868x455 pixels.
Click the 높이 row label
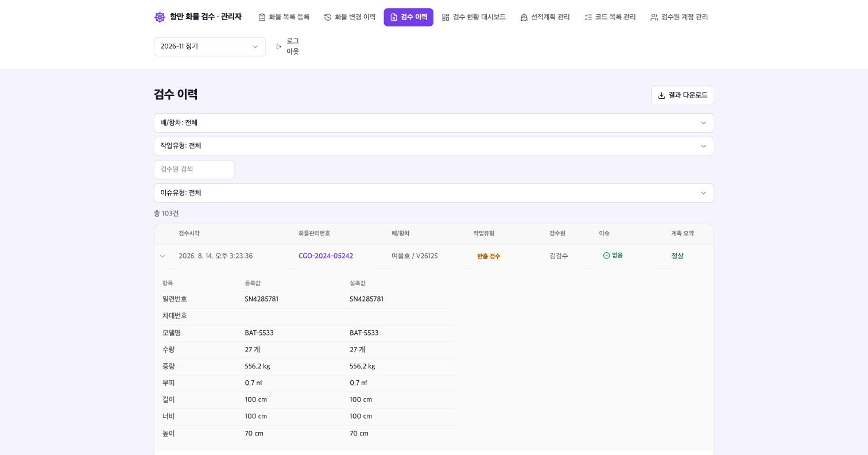point(168,434)
